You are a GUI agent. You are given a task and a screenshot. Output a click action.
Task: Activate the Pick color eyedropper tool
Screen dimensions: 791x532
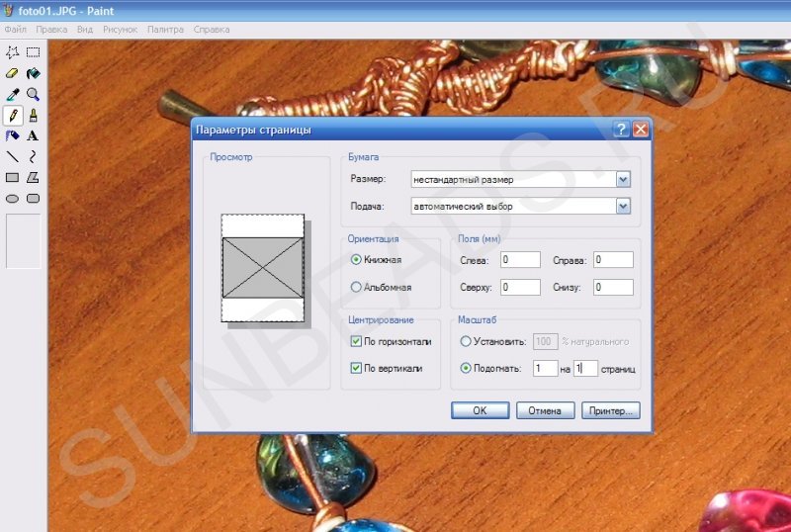tap(12, 94)
